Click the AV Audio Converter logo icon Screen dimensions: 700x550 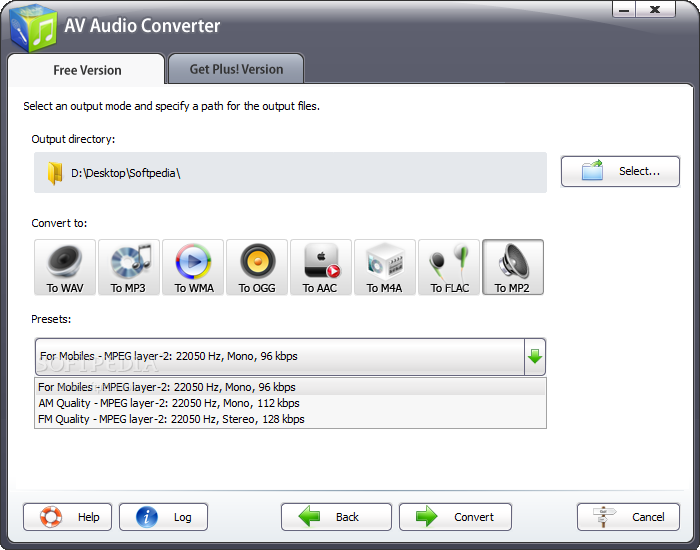pos(33,29)
